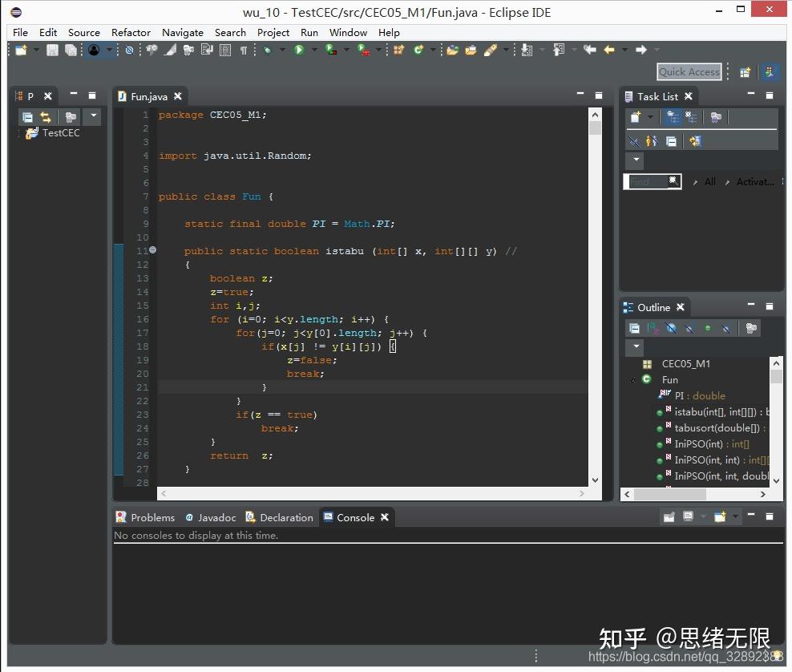This screenshot has width=792, height=672.
Task: Click the Coverage run icon in toolbar
Action: (x=331, y=50)
